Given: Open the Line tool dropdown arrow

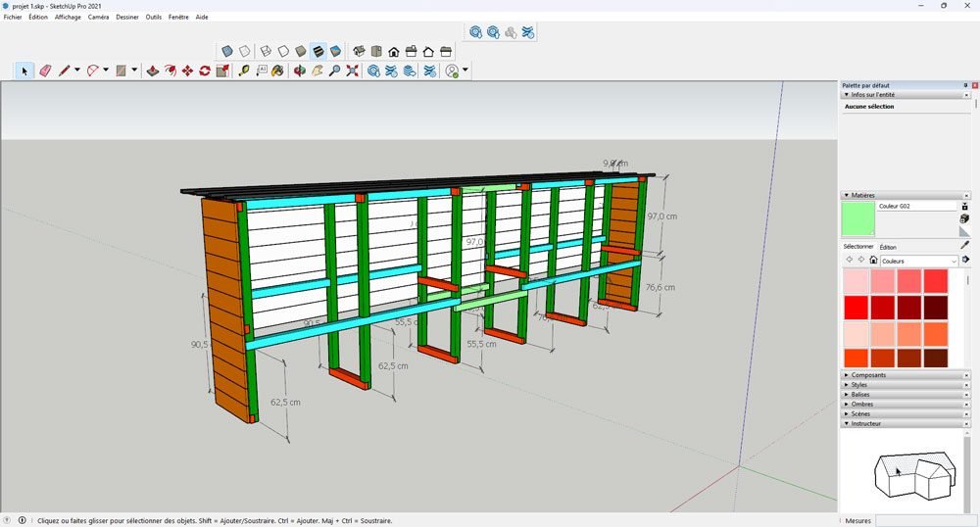Looking at the screenshot, I should pyautogui.click(x=76, y=70).
